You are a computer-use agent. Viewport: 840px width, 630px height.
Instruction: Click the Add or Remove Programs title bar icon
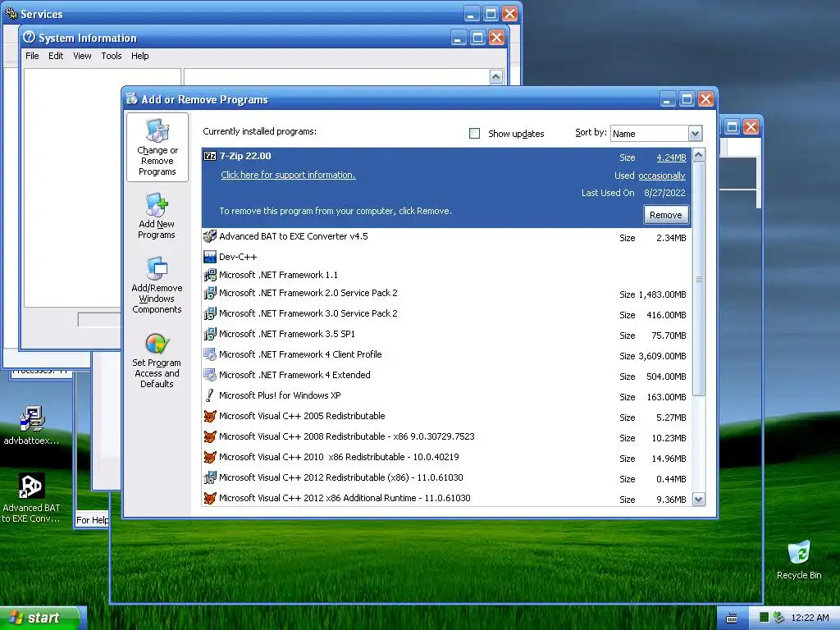132,99
